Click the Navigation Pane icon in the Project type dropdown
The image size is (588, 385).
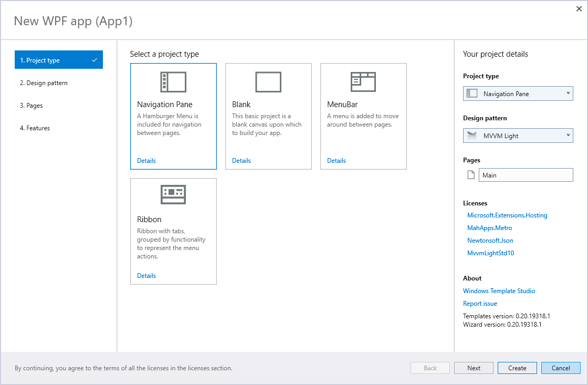click(x=472, y=93)
